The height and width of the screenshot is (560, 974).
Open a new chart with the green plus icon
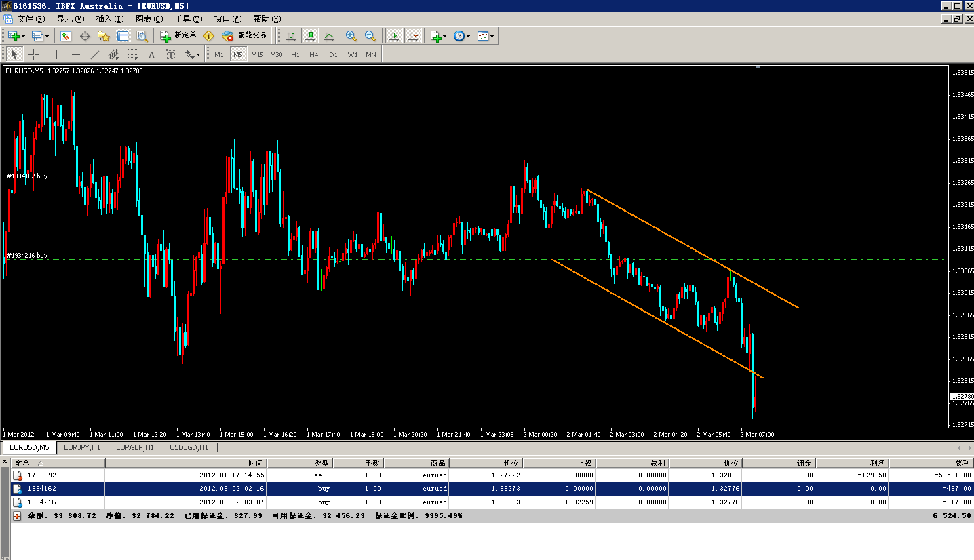point(14,36)
